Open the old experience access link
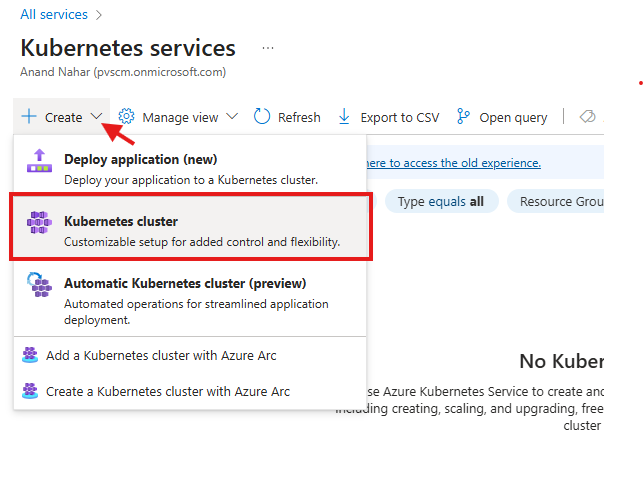The image size is (643, 497). point(453,163)
